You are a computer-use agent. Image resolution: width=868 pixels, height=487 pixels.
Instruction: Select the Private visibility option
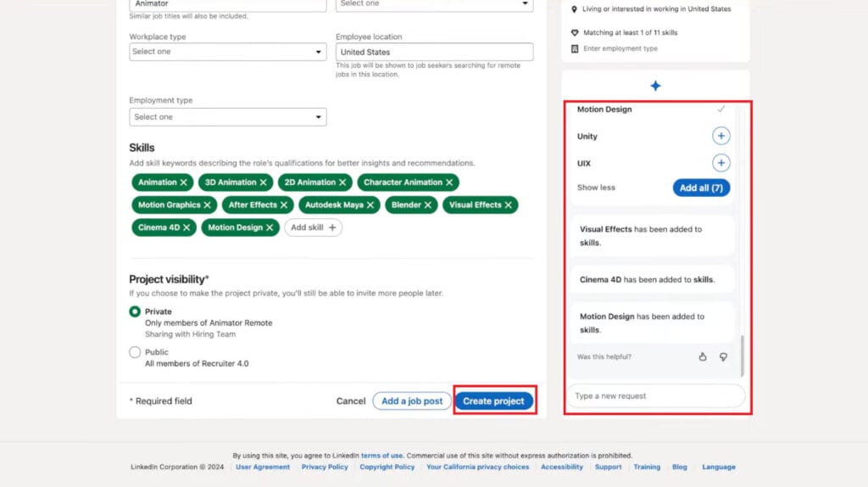(135, 311)
